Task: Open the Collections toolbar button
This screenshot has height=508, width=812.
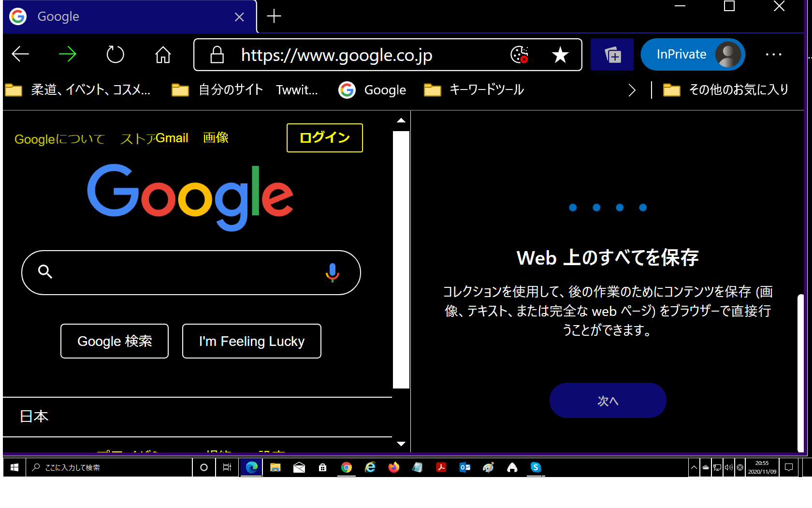Action: coord(612,55)
